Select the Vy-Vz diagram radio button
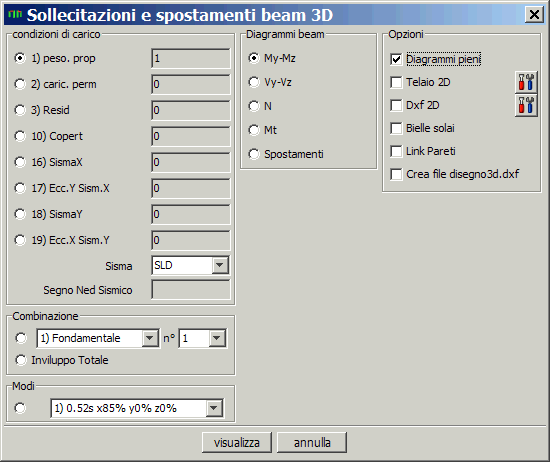This screenshot has height=462, width=550. pyautogui.click(x=254, y=82)
